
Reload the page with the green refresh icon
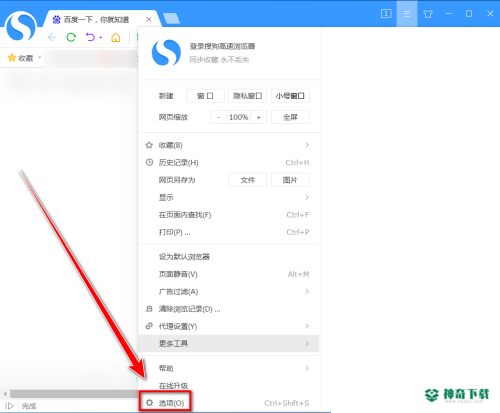tap(71, 37)
